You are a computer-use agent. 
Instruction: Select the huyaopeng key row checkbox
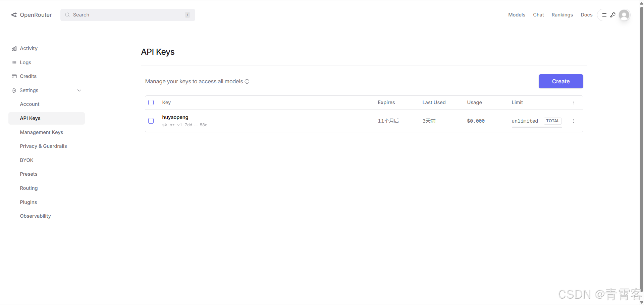coord(151,121)
